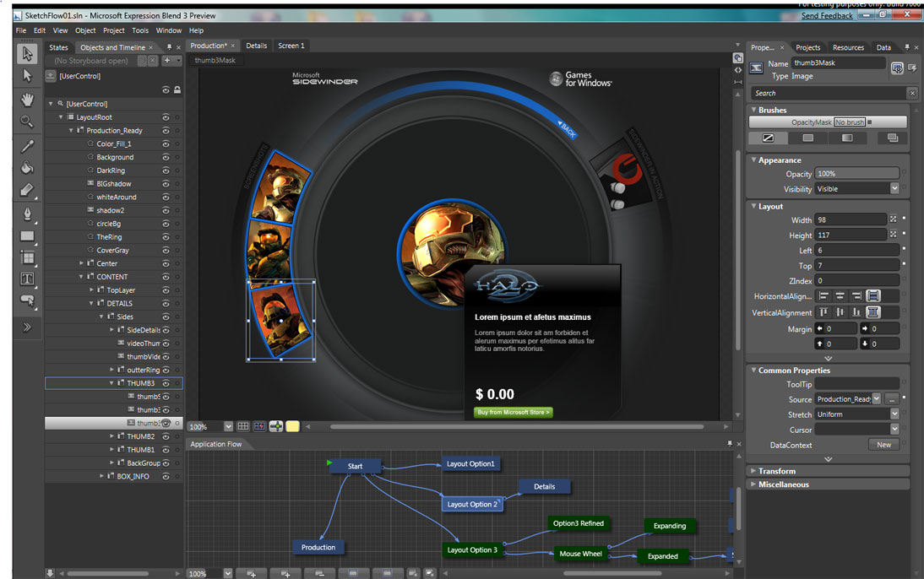
Task: Select the Grid layout panel tool
Action: (x=27, y=257)
